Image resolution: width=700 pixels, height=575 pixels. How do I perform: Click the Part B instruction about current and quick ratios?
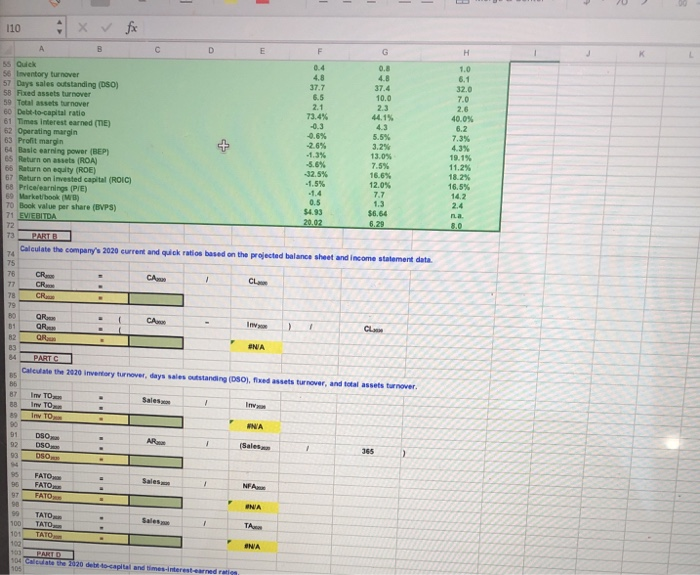click(226, 255)
